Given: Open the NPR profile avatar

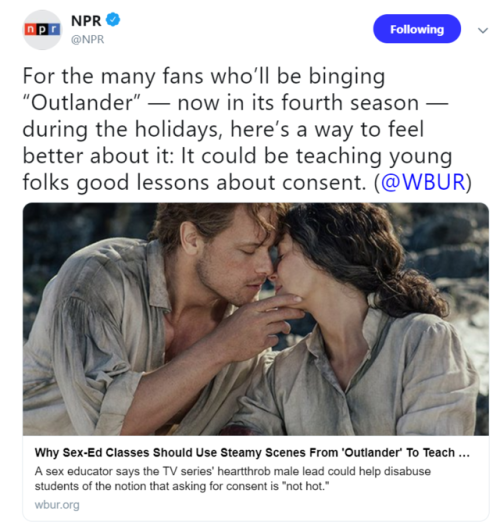Looking at the screenshot, I should pyautogui.click(x=42, y=30).
